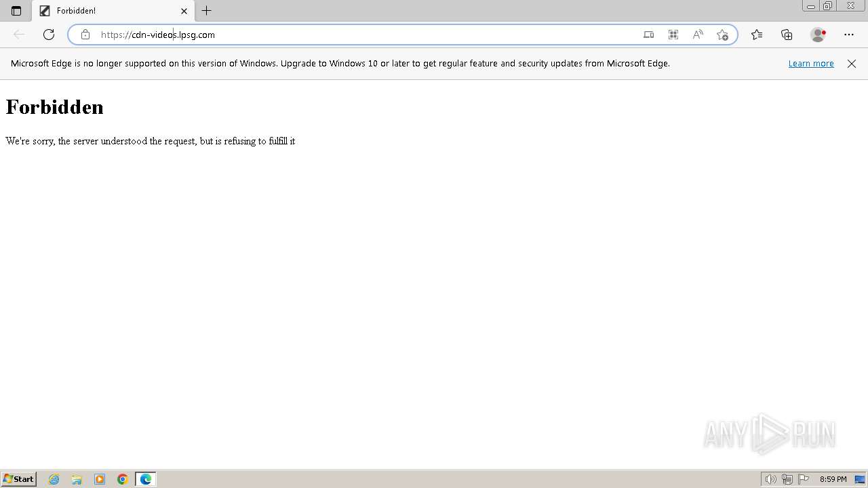Click the Forbidden heading text
868x488 pixels.
pyautogui.click(x=55, y=107)
